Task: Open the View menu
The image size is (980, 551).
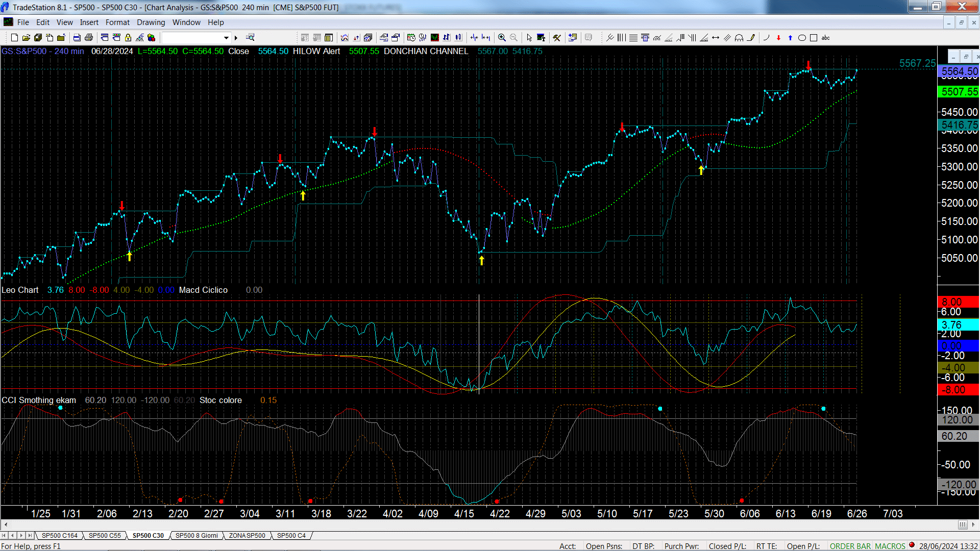Action: tap(64, 22)
